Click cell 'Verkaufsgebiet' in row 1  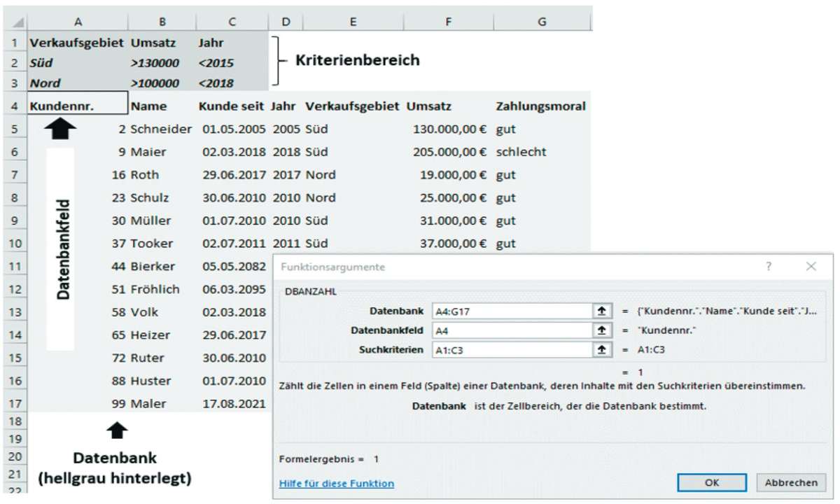pyautogui.click(x=78, y=43)
